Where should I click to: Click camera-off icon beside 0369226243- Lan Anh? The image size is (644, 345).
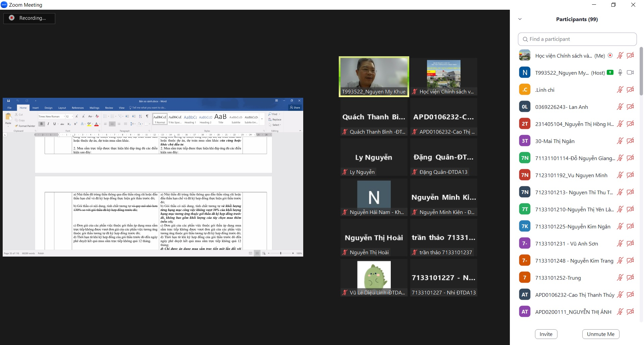pyautogui.click(x=630, y=107)
